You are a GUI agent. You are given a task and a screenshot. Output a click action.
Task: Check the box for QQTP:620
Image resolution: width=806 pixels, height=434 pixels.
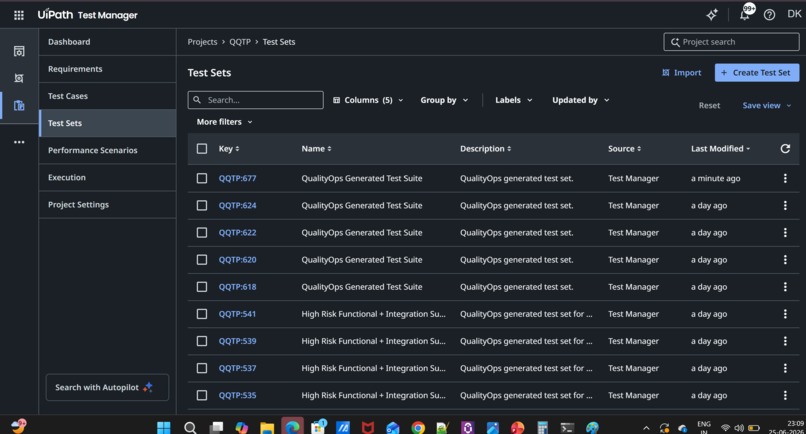202,260
